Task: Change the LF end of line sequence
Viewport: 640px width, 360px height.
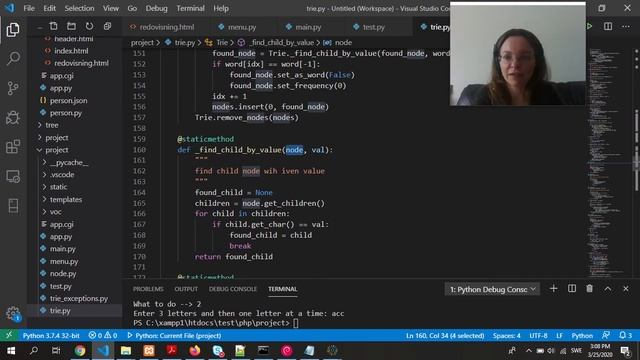Action: tap(559, 336)
